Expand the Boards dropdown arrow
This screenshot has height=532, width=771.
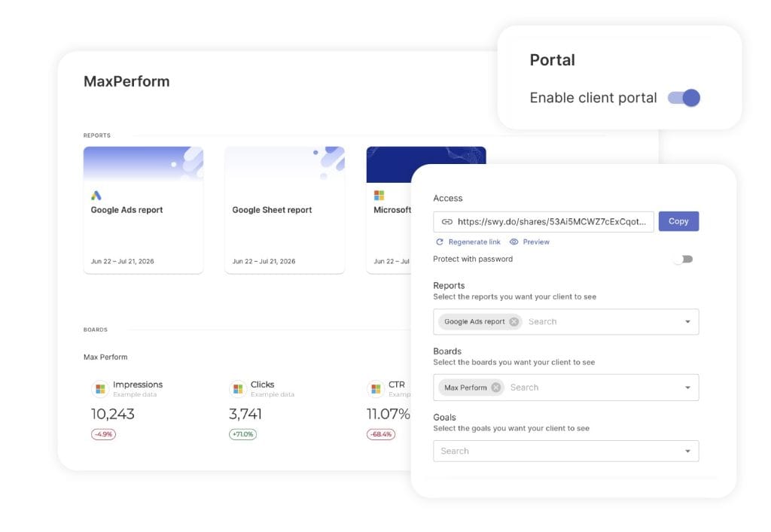tap(688, 388)
